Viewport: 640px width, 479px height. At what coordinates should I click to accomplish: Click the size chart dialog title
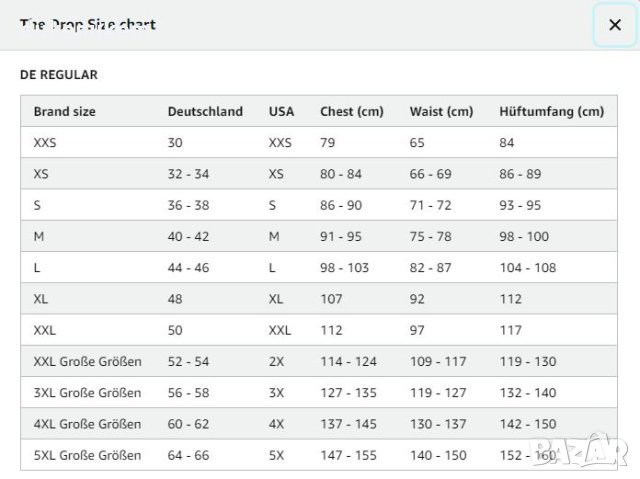(x=88, y=25)
